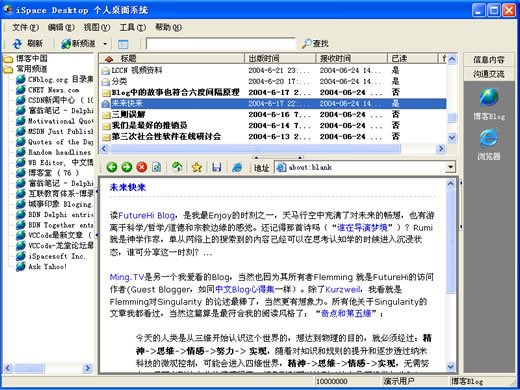Click the 浏览器 IE icon in sidebar

pyautogui.click(x=489, y=138)
